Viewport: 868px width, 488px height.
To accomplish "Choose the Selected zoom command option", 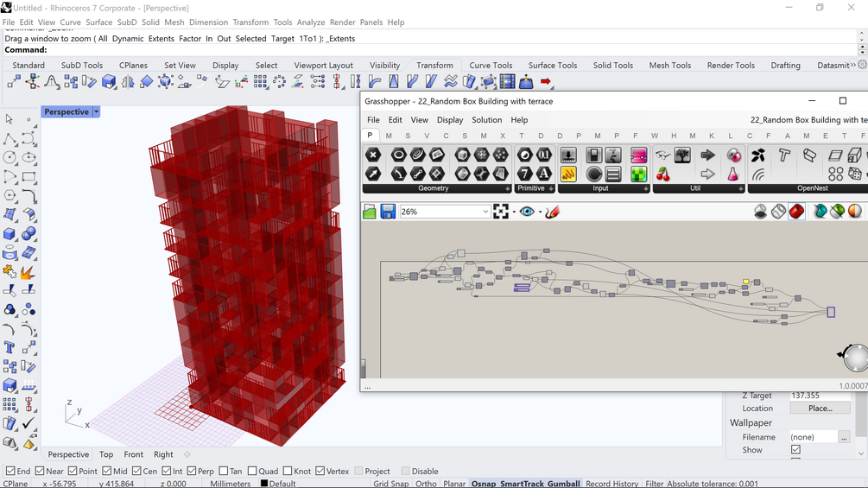I will [250, 38].
